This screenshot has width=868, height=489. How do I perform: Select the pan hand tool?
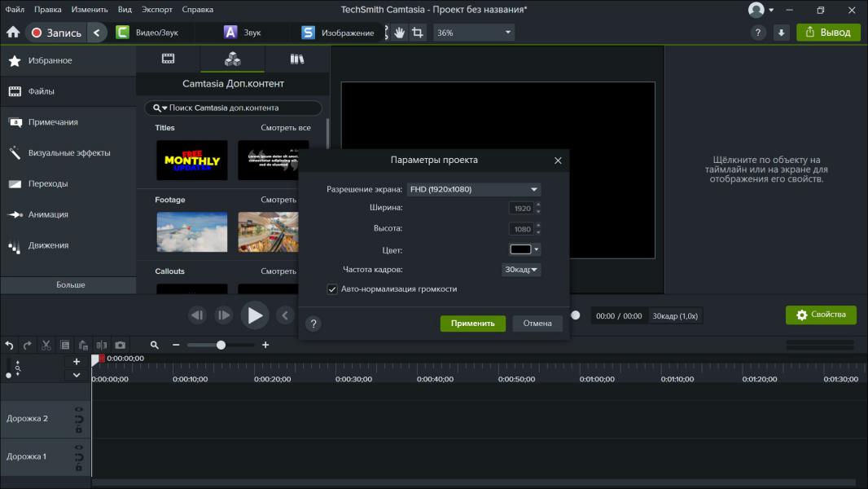pos(400,33)
